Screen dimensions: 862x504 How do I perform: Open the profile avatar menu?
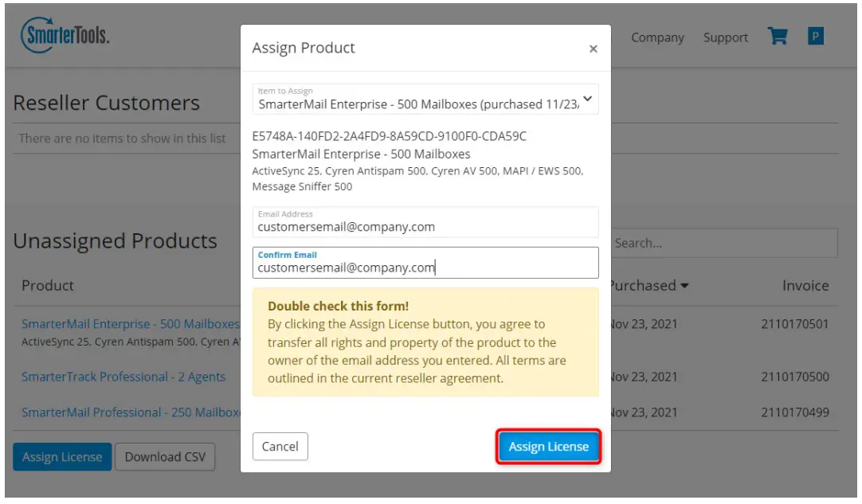[815, 37]
